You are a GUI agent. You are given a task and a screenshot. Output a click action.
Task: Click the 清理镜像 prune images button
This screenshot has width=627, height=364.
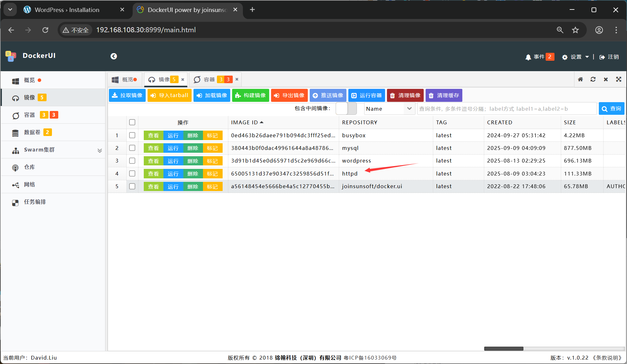click(x=405, y=96)
